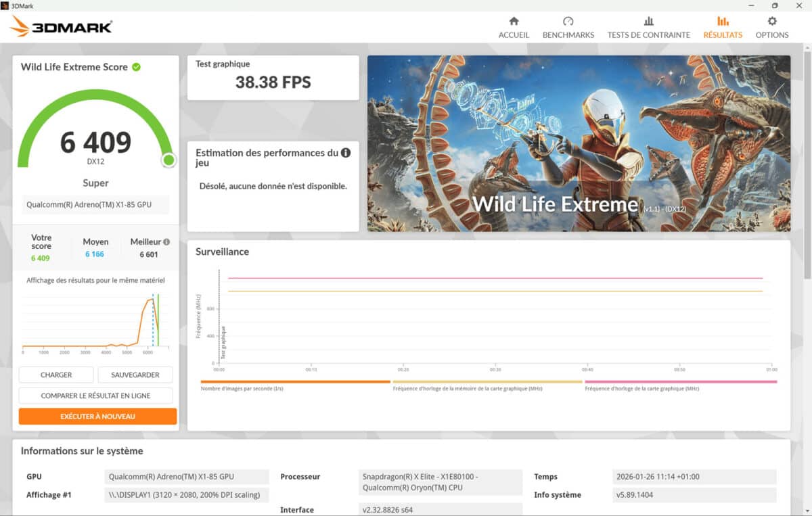This screenshot has height=516, width=812.
Task: Click COMPARER LE RÉSULTAT EN LIGNE
Action: [x=95, y=396]
